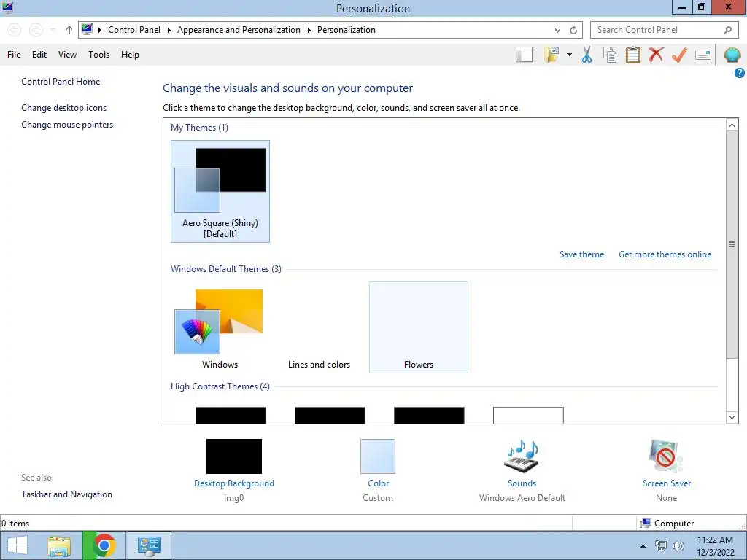Open the blue Help question mark
This screenshot has width=747, height=560.
point(740,73)
